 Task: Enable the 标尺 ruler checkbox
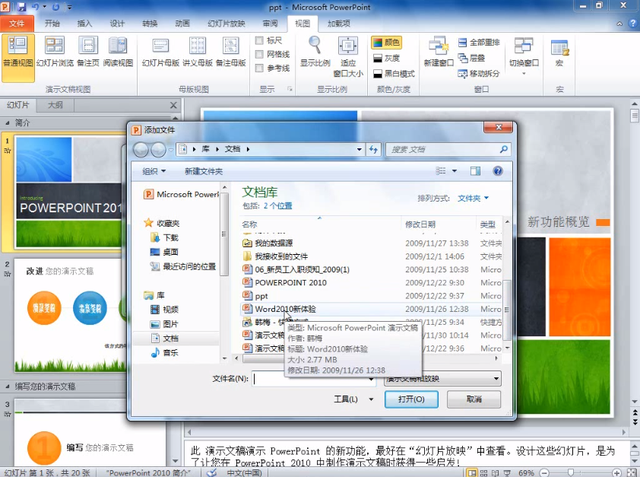[262, 40]
